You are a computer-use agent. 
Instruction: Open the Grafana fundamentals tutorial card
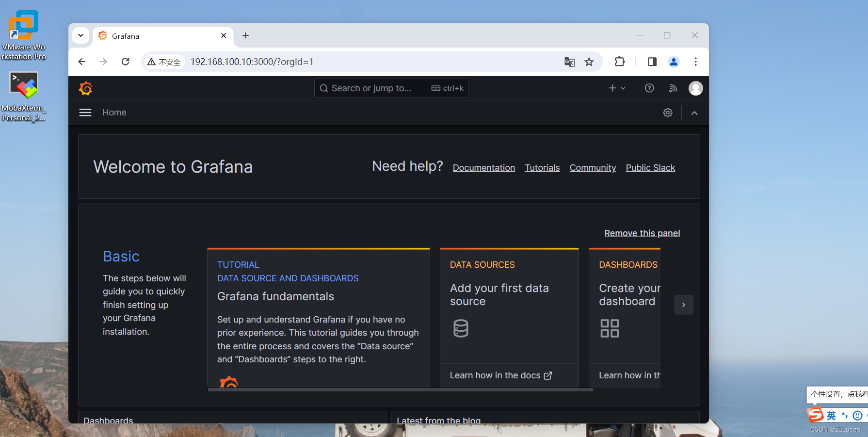click(319, 318)
